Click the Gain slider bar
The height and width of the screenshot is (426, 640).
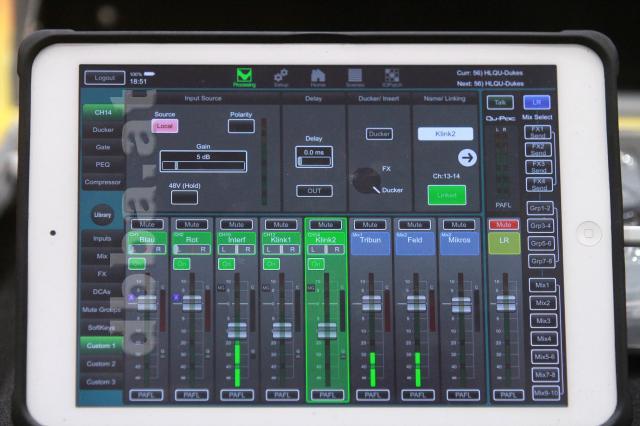click(x=203, y=166)
